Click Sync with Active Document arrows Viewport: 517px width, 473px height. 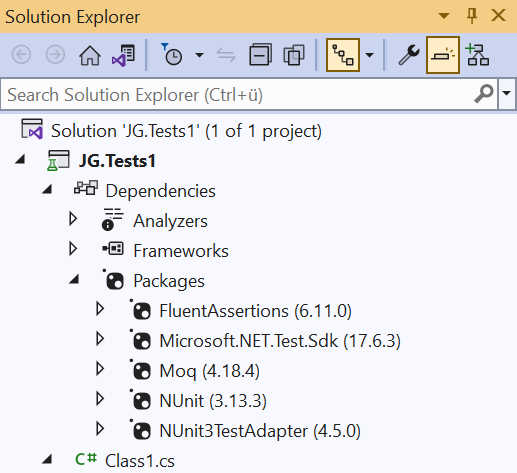coord(226,55)
